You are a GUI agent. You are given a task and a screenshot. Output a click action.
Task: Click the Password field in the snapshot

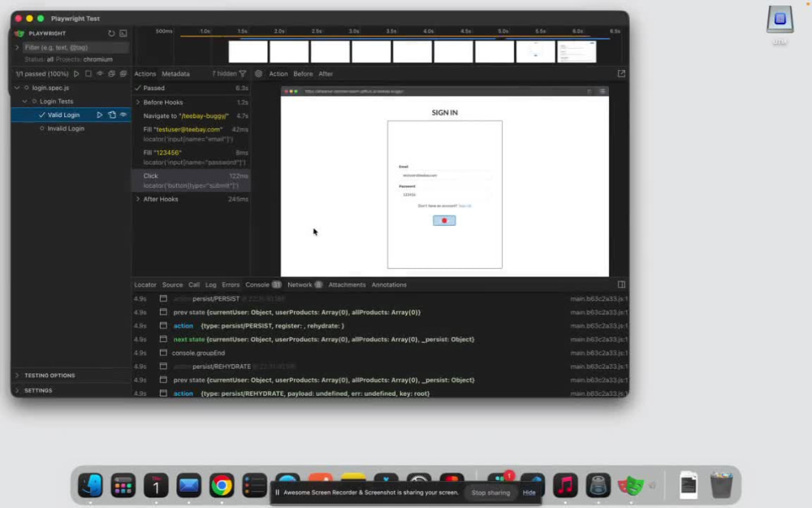444,194
